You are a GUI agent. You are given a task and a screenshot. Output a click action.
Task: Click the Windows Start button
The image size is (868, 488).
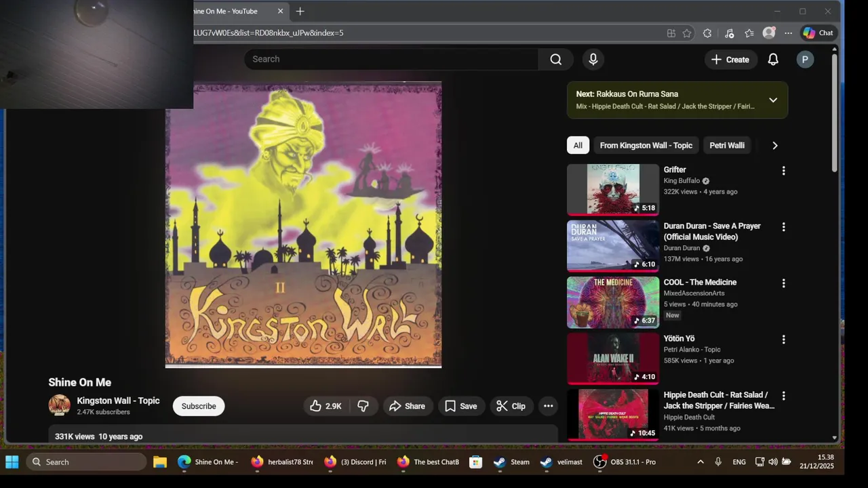12,462
